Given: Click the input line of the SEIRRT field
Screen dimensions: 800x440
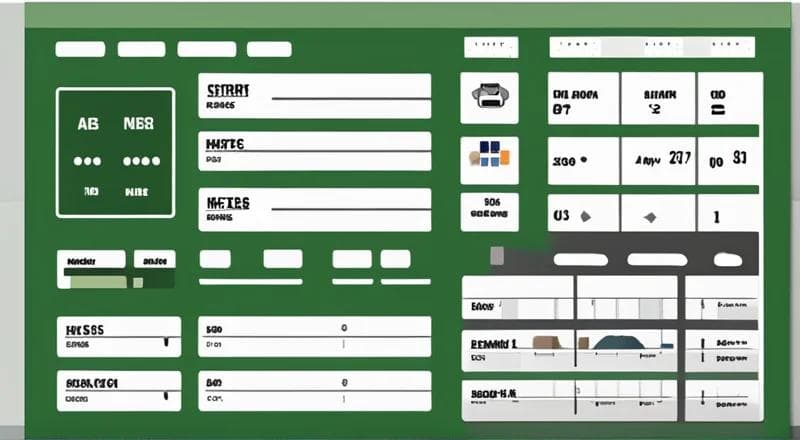Looking at the screenshot, I should click(x=351, y=98).
